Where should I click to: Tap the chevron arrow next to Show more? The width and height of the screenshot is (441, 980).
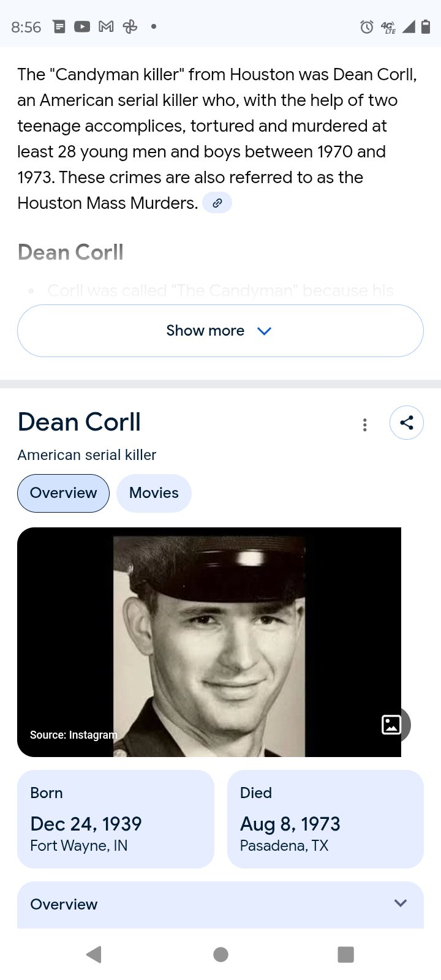tap(264, 331)
